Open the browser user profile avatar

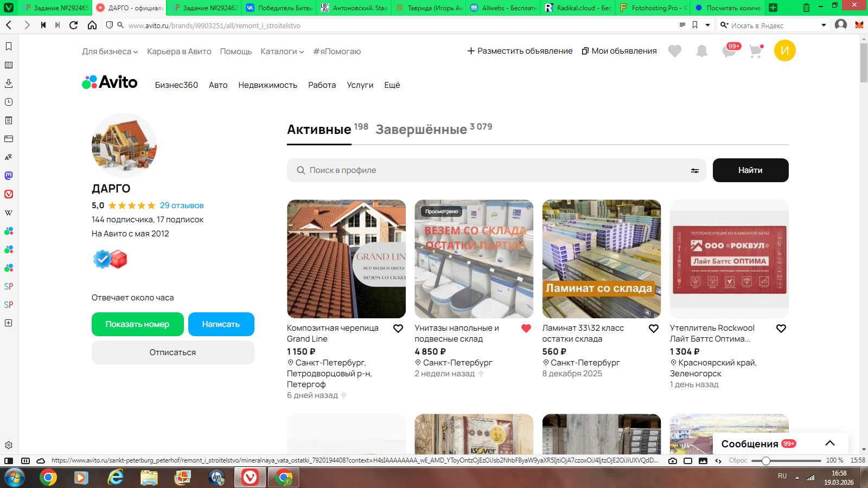point(841,25)
